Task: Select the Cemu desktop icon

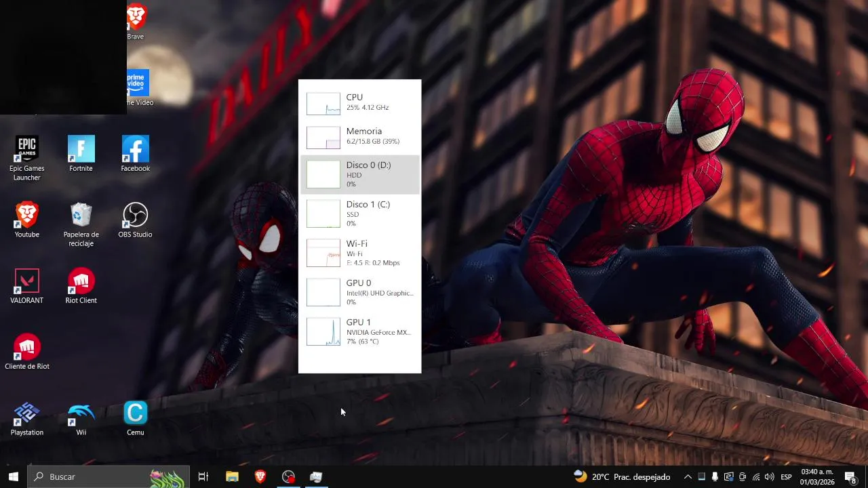Action: click(x=136, y=418)
